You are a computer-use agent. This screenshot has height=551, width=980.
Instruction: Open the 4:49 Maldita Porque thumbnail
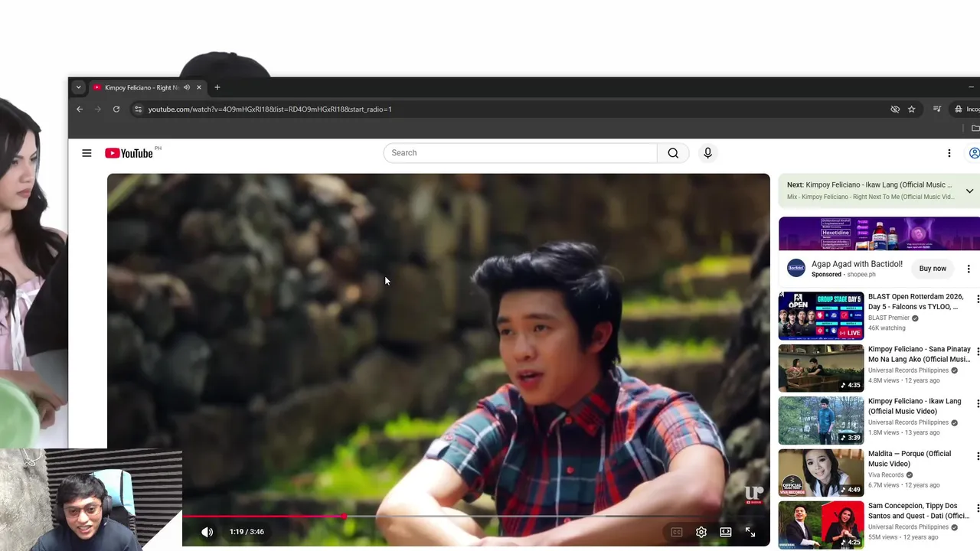coord(821,472)
